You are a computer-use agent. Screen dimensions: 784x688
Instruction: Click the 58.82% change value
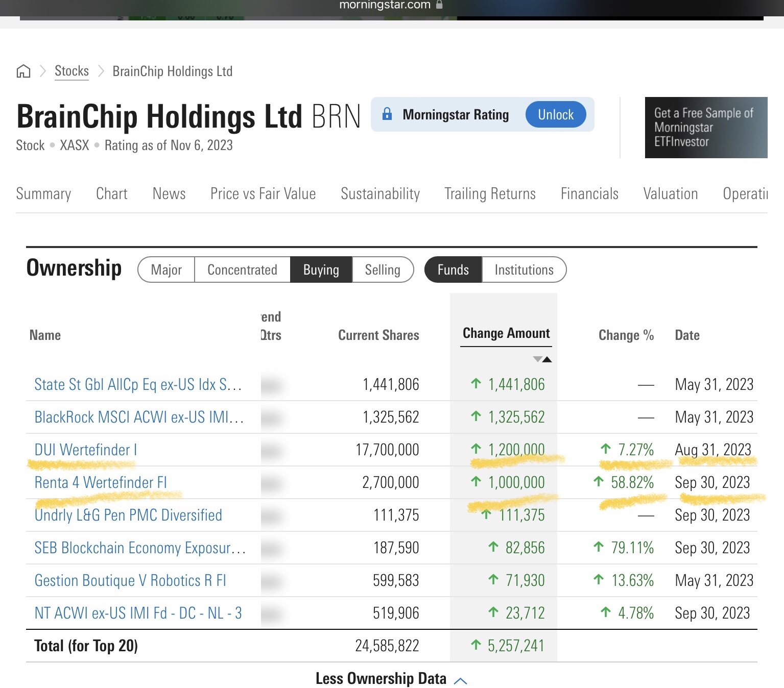[632, 482]
